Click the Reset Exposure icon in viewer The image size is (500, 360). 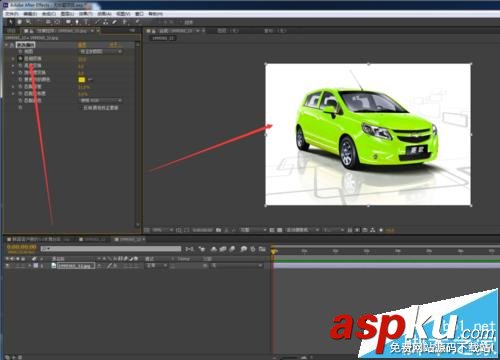(381, 230)
